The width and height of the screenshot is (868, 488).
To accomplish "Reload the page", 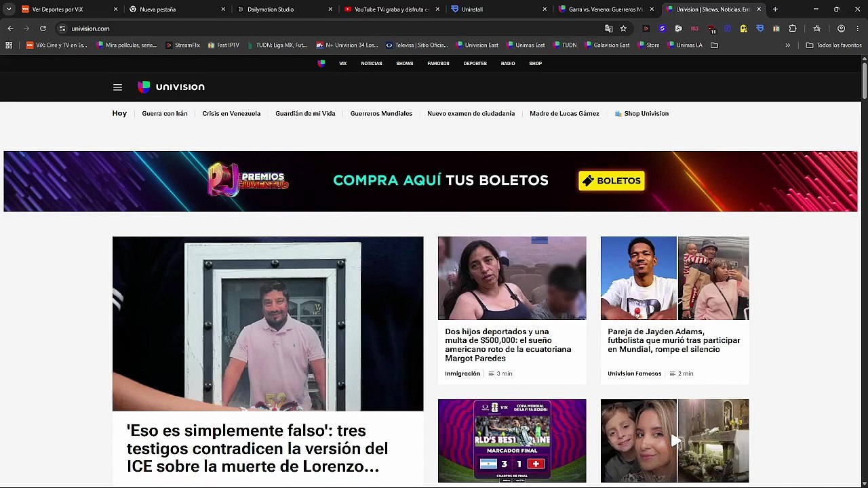I will [43, 28].
